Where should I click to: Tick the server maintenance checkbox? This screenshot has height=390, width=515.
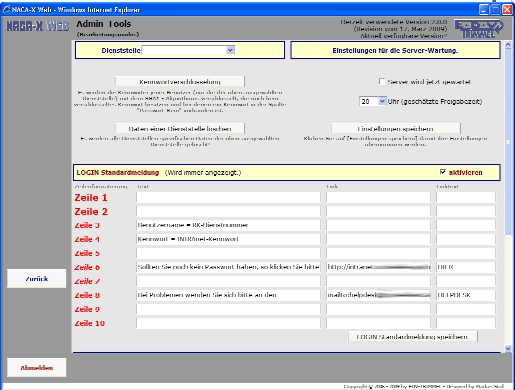coord(382,81)
